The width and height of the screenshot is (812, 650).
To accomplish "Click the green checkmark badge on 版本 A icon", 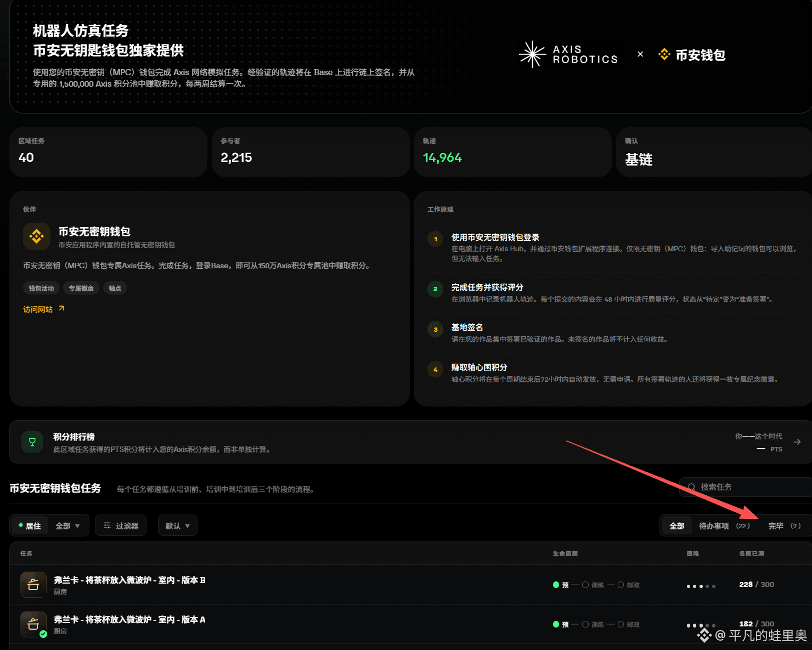I will point(43,634).
